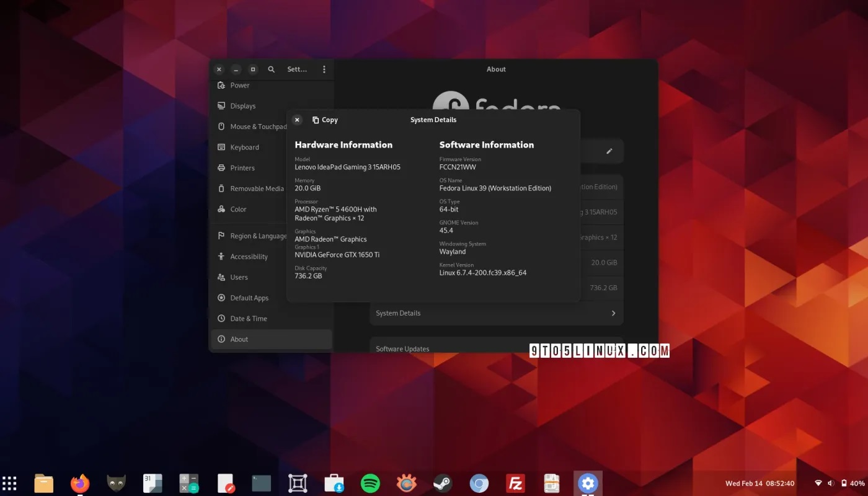868x496 pixels.
Task: Click the search icon in Settings header bar
Action: coord(271,69)
